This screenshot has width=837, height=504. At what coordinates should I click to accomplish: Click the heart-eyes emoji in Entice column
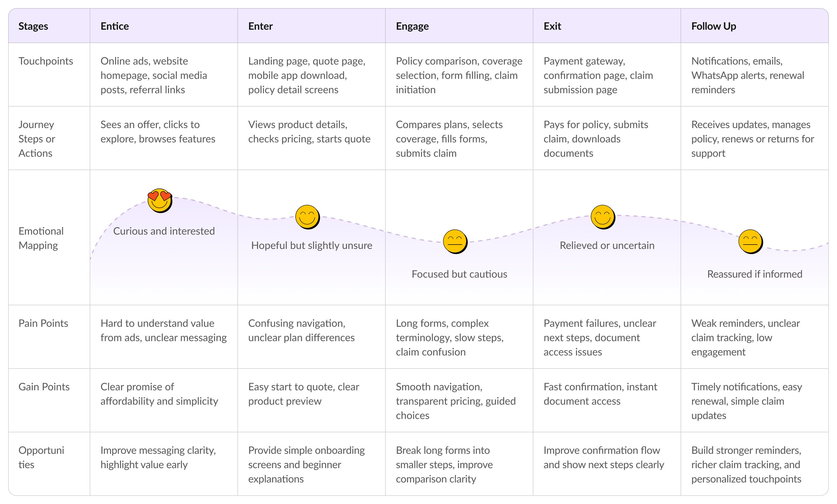160,201
